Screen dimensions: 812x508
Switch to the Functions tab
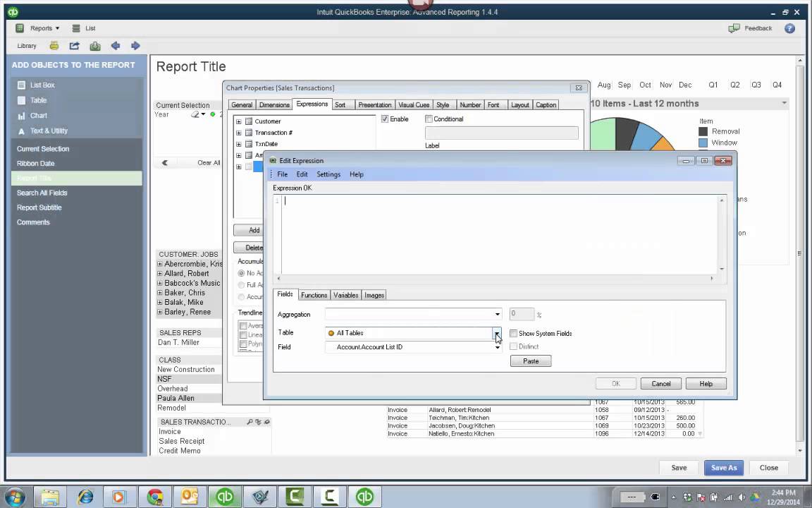(314, 295)
